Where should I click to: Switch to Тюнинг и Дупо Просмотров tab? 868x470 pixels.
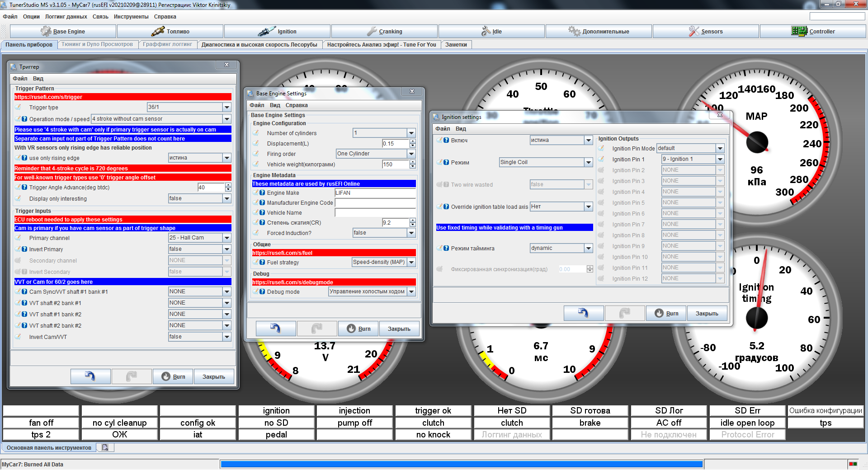click(97, 44)
